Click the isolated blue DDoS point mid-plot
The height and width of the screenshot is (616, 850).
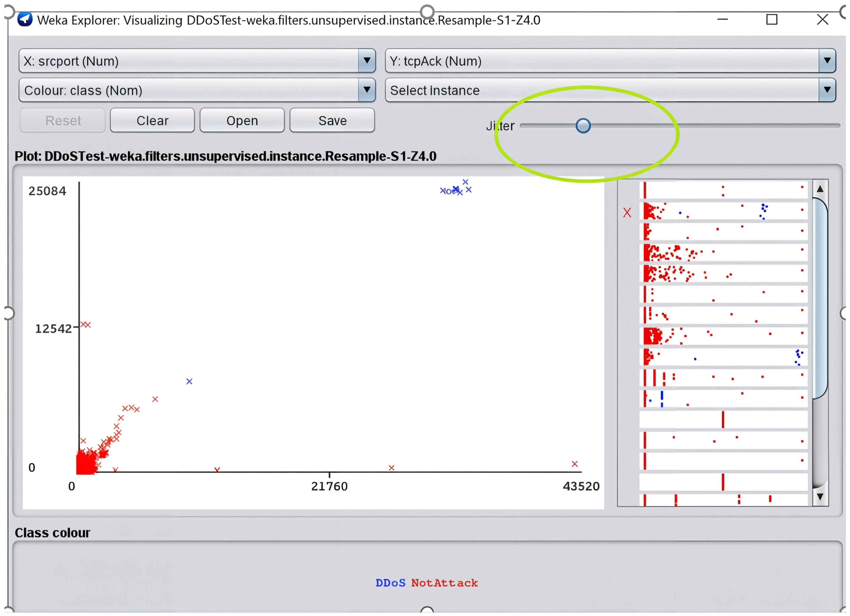point(189,382)
